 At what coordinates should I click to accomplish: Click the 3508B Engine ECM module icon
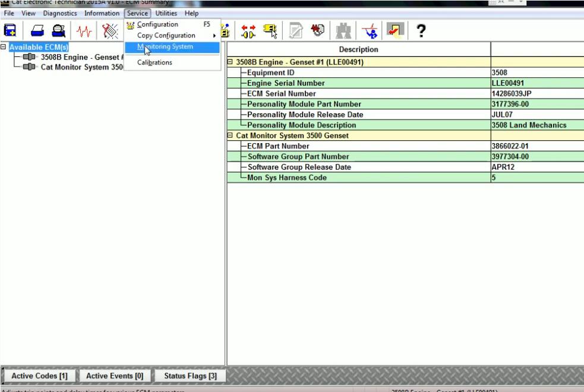coord(29,57)
